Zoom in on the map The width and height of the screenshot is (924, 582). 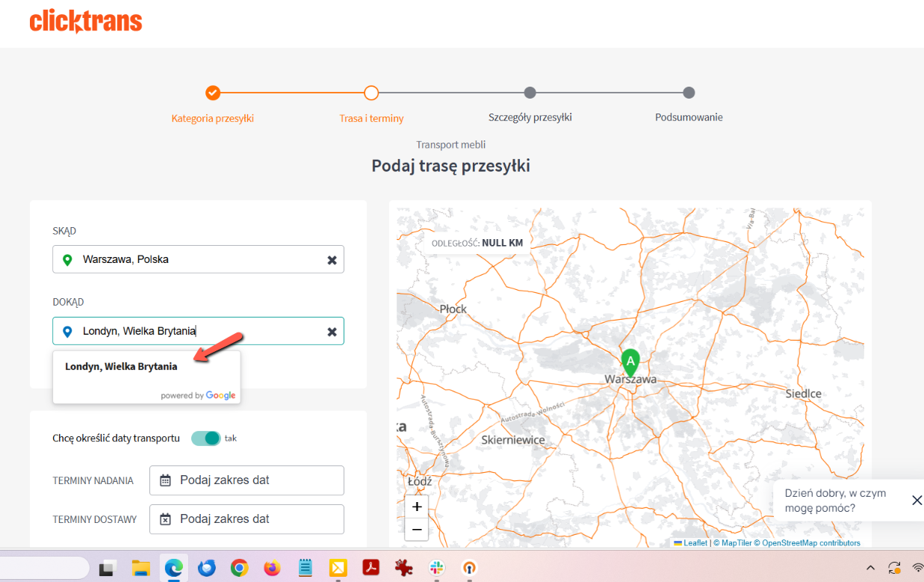(x=417, y=507)
